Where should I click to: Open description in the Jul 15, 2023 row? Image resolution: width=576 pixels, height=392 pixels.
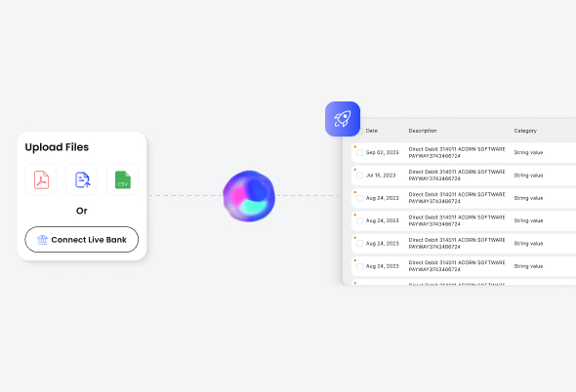tap(457, 176)
